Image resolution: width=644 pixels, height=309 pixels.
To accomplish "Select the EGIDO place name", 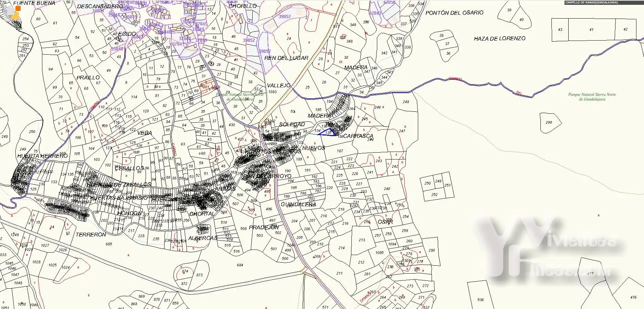I will coord(127,34).
